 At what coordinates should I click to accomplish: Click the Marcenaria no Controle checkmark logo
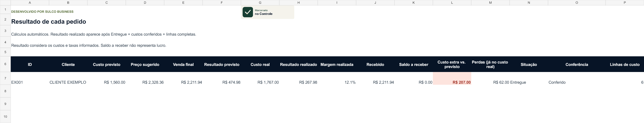248,12
